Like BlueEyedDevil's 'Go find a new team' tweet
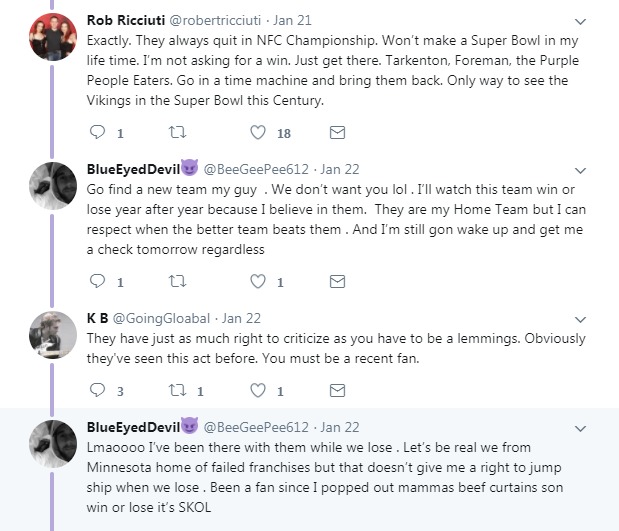Viewport: 619px width, 531px height. (258, 281)
